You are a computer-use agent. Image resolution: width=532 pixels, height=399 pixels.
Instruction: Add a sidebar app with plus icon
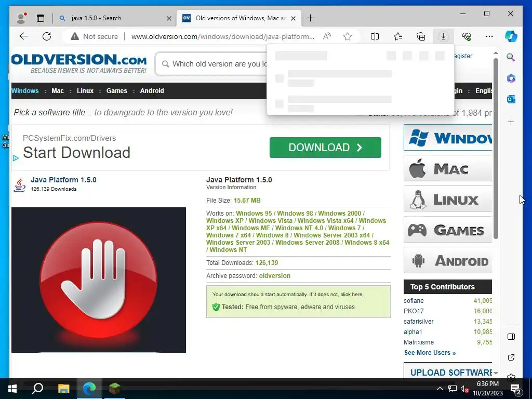coord(511,122)
